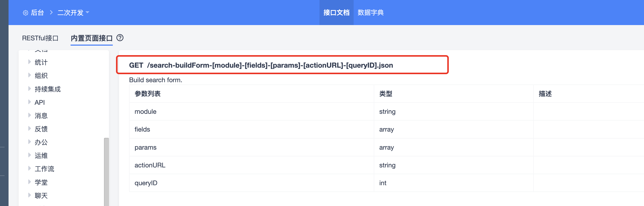
Task: Select the 运维 module in tree
Action: click(41, 156)
